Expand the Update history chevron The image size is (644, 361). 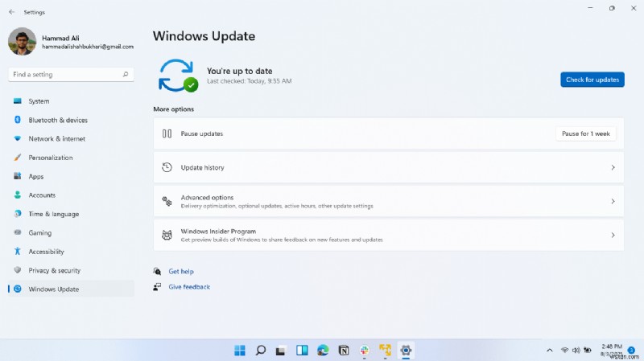coord(613,167)
